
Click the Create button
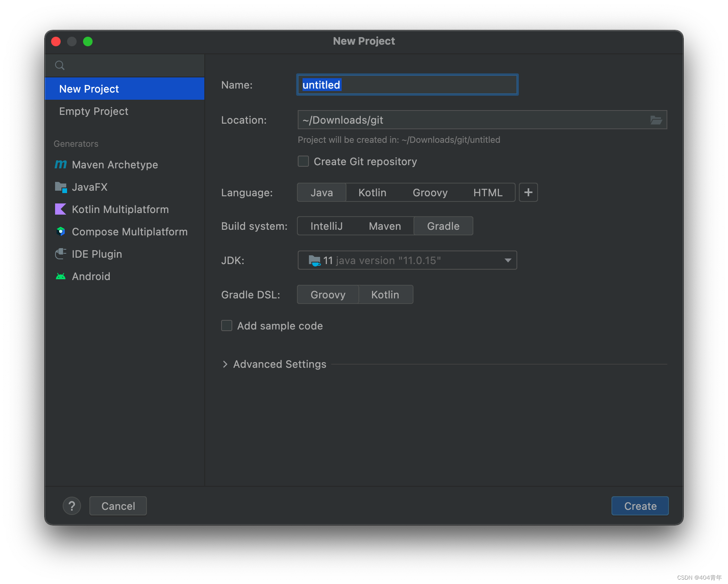640,506
